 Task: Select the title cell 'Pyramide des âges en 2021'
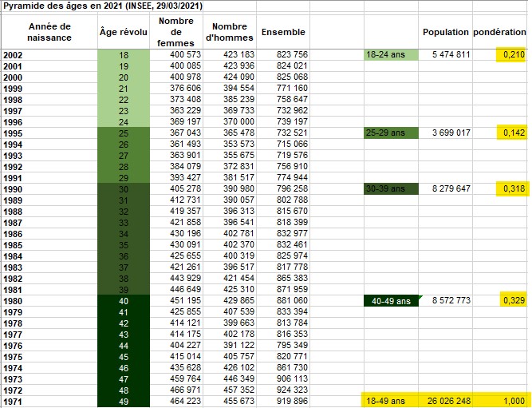[x=103, y=6]
